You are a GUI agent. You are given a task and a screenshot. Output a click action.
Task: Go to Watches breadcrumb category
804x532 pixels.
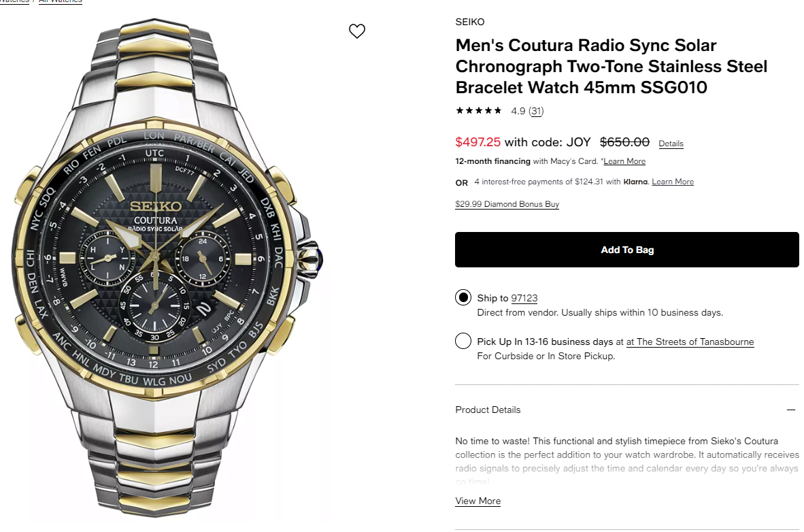[x=14, y=1]
